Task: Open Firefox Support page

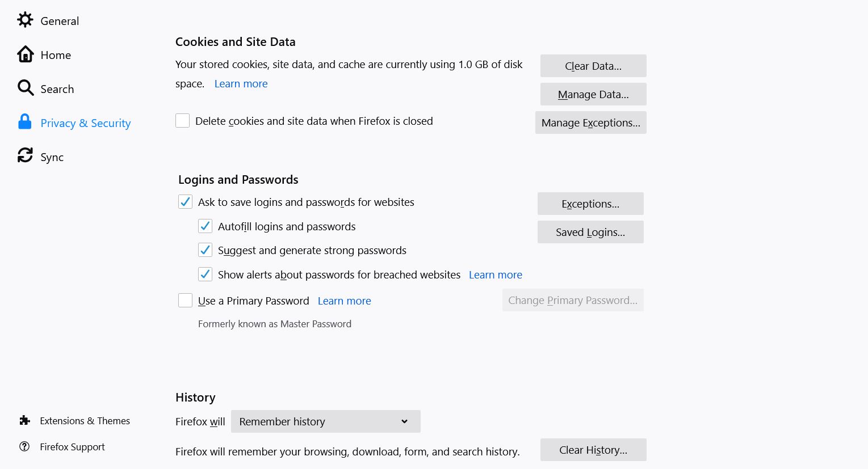Action: [x=73, y=447]
